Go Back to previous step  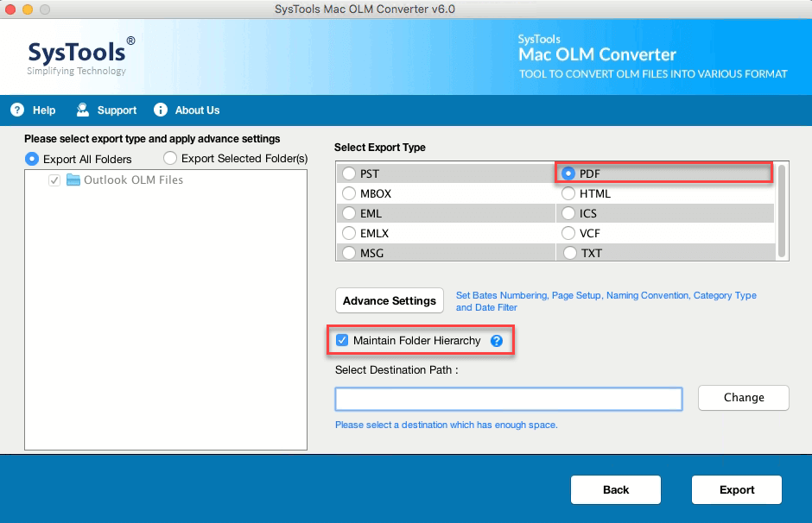point(615,489)
